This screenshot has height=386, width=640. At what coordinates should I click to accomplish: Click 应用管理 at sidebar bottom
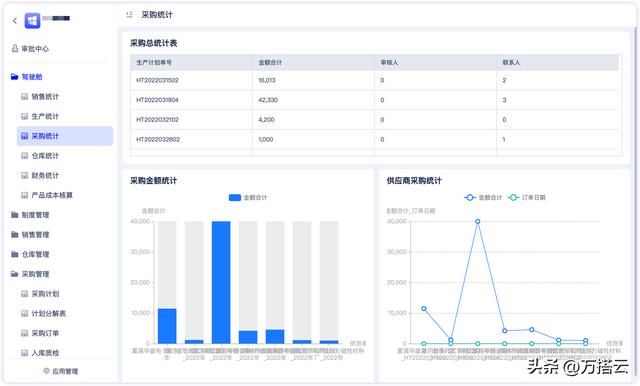[x=61, y=371]
